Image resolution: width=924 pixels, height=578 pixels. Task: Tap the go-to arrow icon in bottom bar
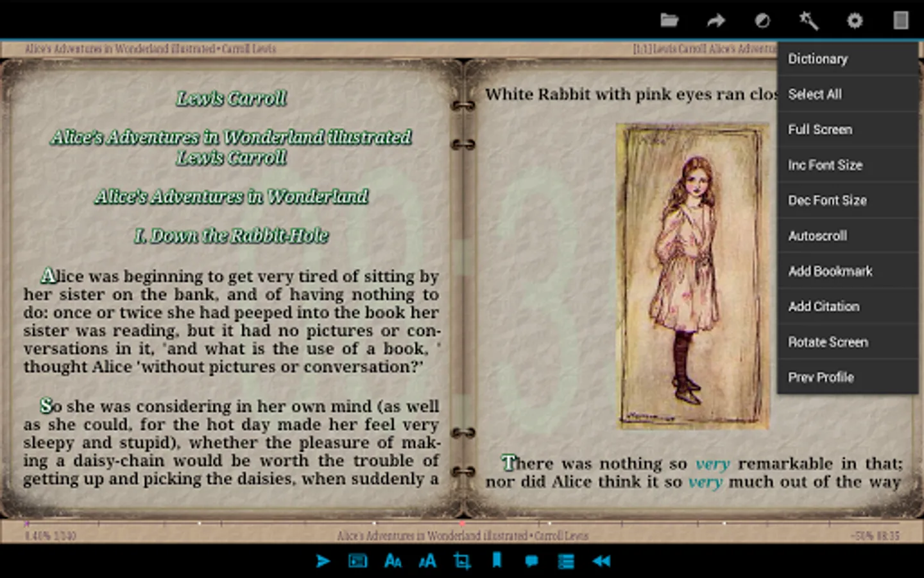click(323, 561)
